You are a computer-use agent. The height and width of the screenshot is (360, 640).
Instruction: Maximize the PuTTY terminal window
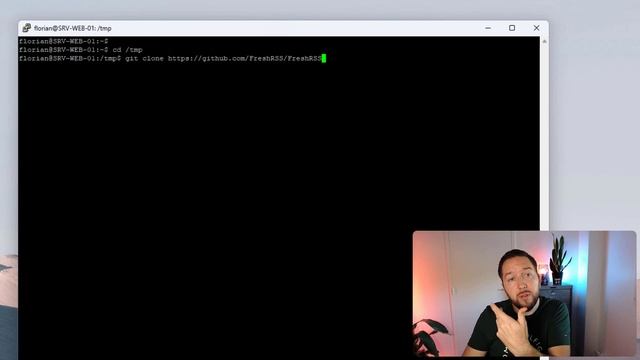[512, 28]
